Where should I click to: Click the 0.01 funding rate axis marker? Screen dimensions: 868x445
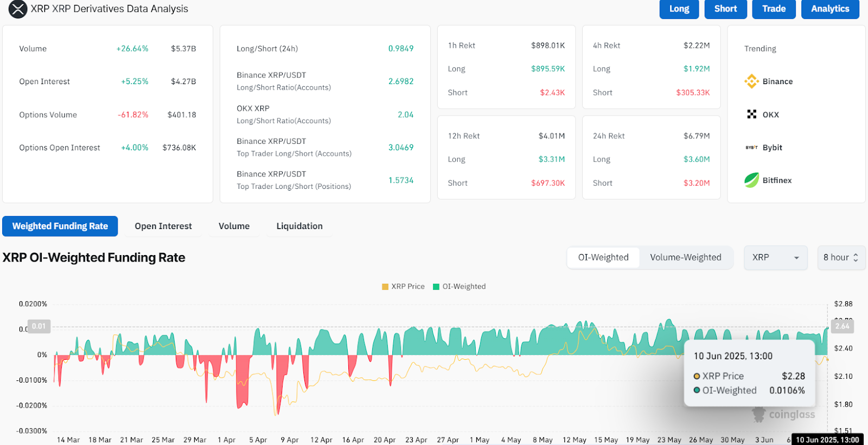point(39,326)
